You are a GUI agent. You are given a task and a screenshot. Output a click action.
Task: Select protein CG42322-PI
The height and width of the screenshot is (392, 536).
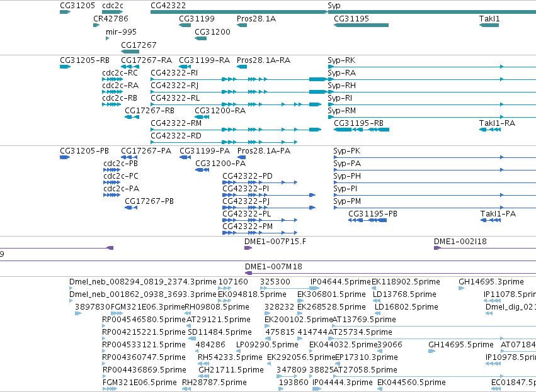[x=269, y=195]
